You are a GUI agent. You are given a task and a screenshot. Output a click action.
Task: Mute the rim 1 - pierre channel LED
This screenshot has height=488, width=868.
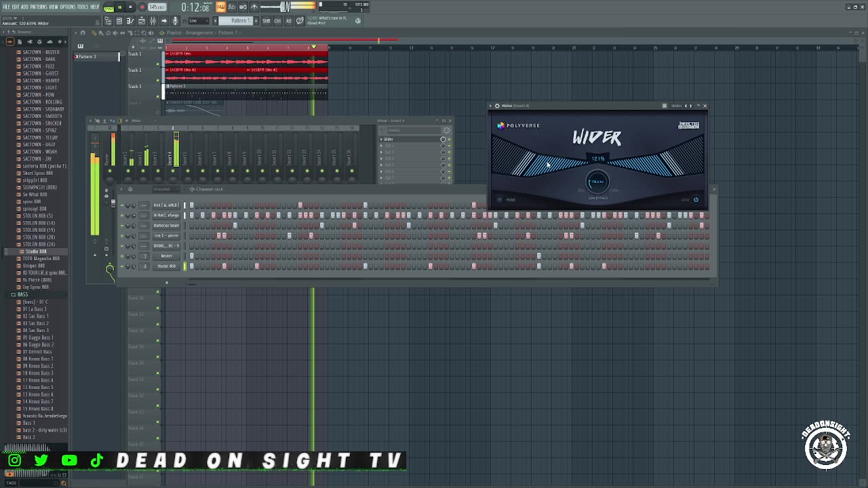click(122, 236)
